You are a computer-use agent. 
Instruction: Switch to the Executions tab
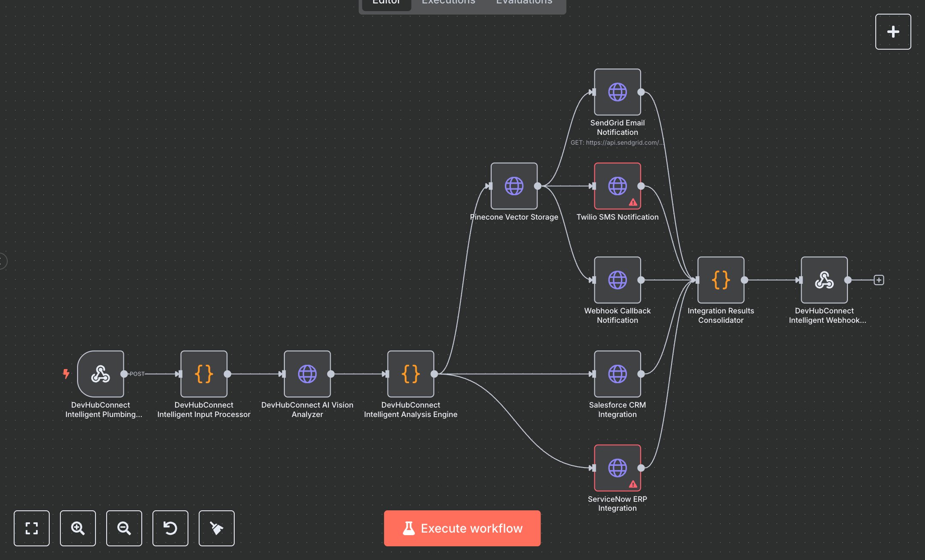coord(448,3)
